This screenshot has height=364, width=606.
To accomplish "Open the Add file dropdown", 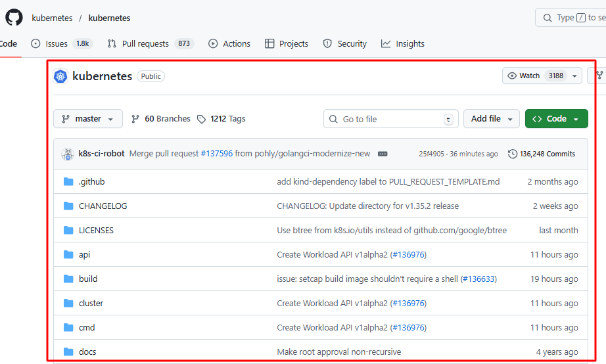I will click(x=492, y=119).
